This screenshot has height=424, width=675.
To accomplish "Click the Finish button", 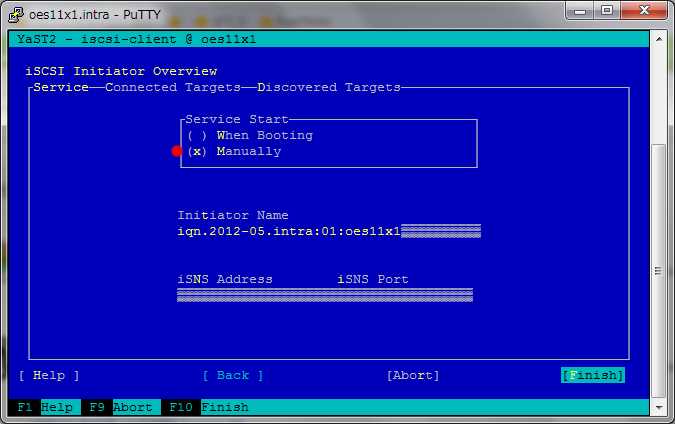I will 593,375.
